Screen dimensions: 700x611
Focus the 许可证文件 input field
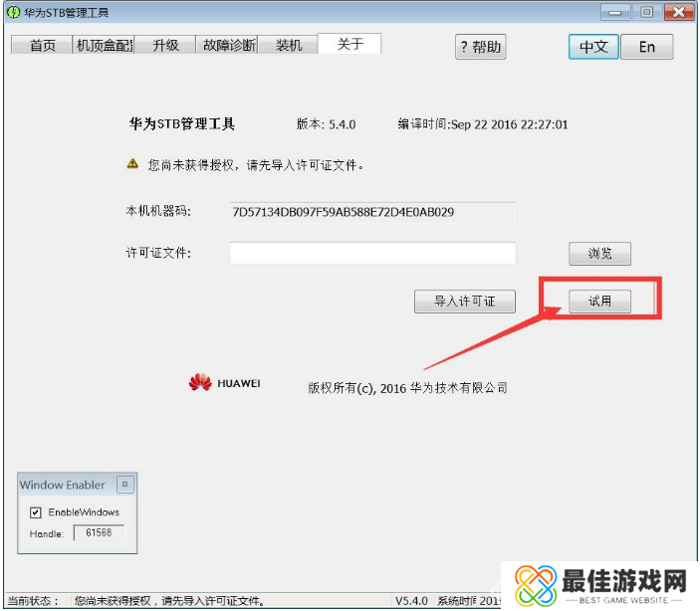click(x=372, y=254)
